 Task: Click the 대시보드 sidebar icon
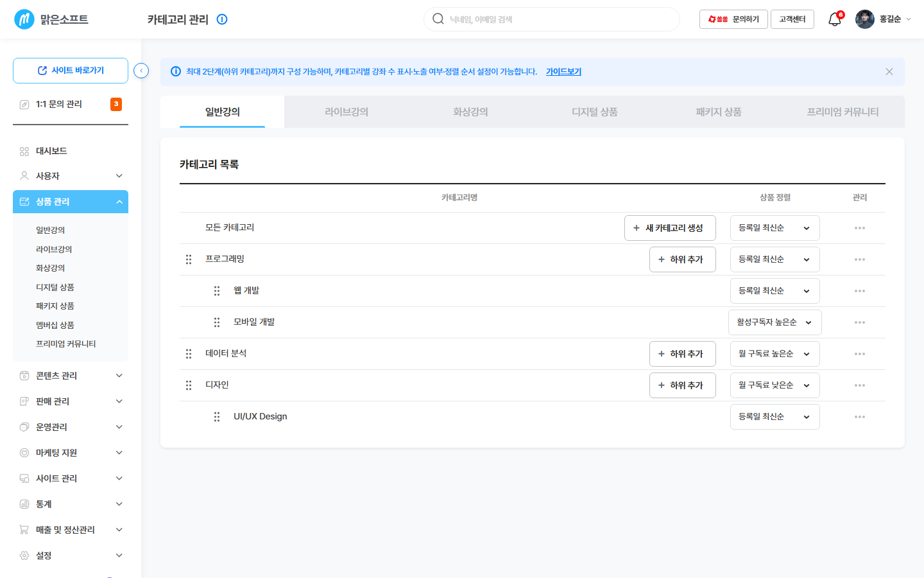tap(24, 152)
